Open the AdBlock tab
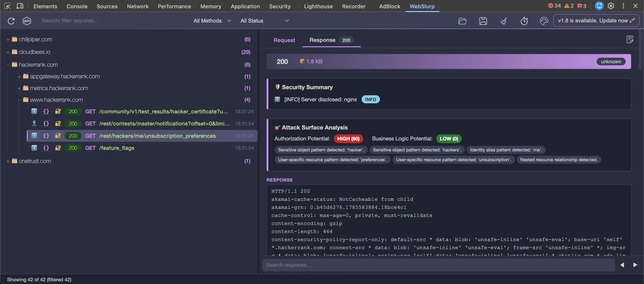644x284 pixels. tap(390, 6)
